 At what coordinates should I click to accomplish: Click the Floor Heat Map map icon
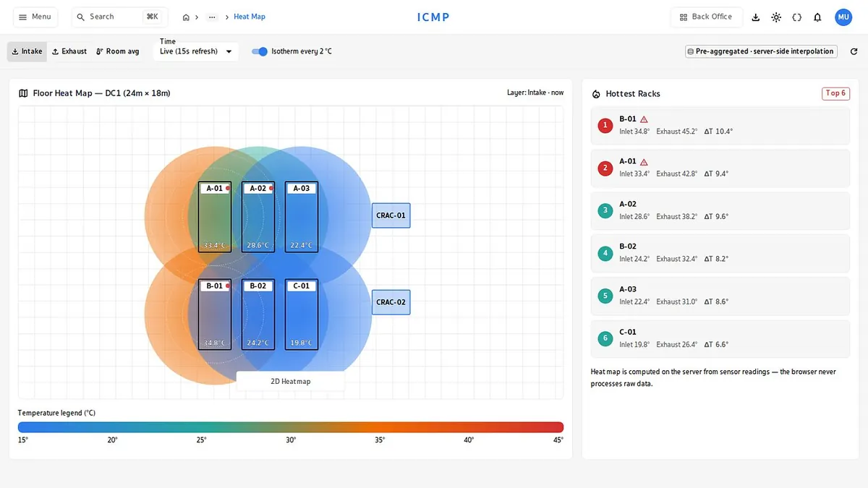pos(23,93)
